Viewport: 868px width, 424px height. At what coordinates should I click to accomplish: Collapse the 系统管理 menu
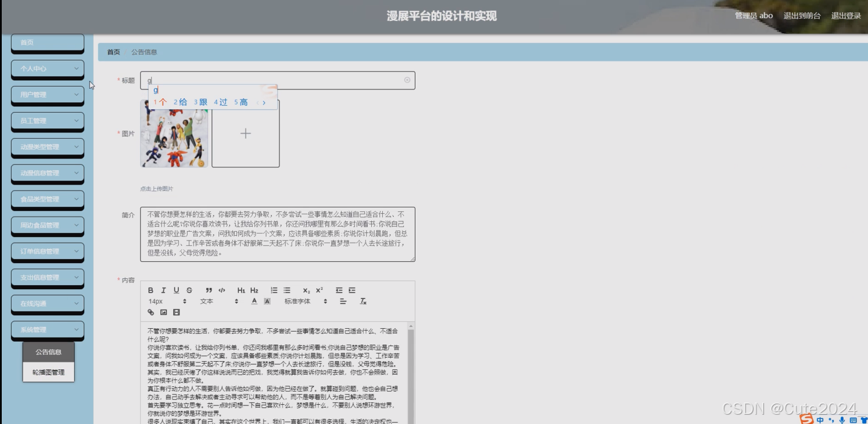click(x=48, y=330)
